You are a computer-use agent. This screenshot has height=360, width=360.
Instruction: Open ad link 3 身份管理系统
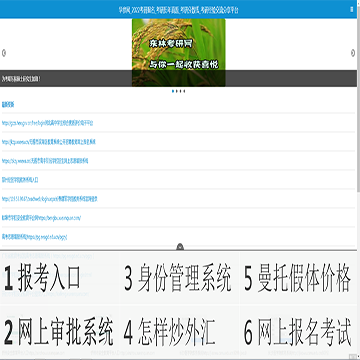click(178, 277)
